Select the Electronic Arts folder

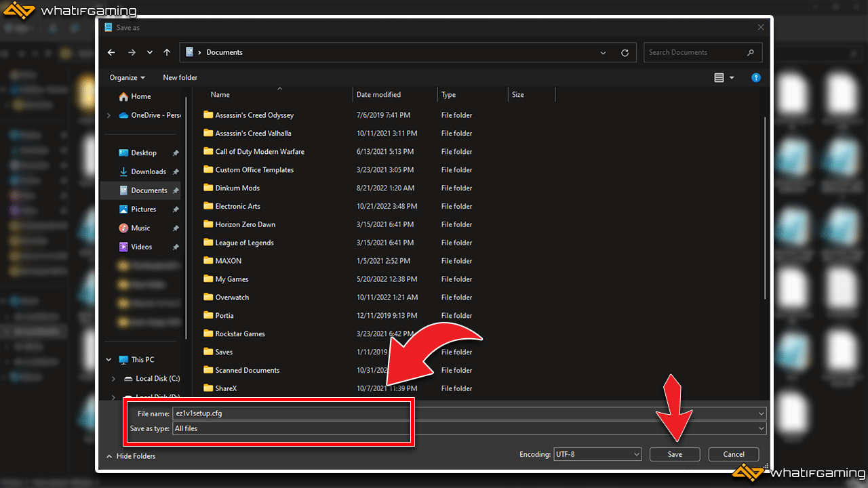pos(237,207)
